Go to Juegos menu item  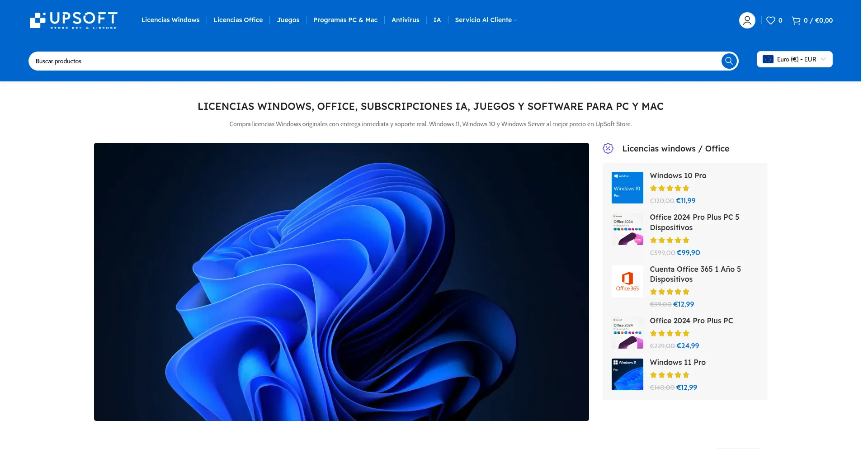tap(288, 20)
